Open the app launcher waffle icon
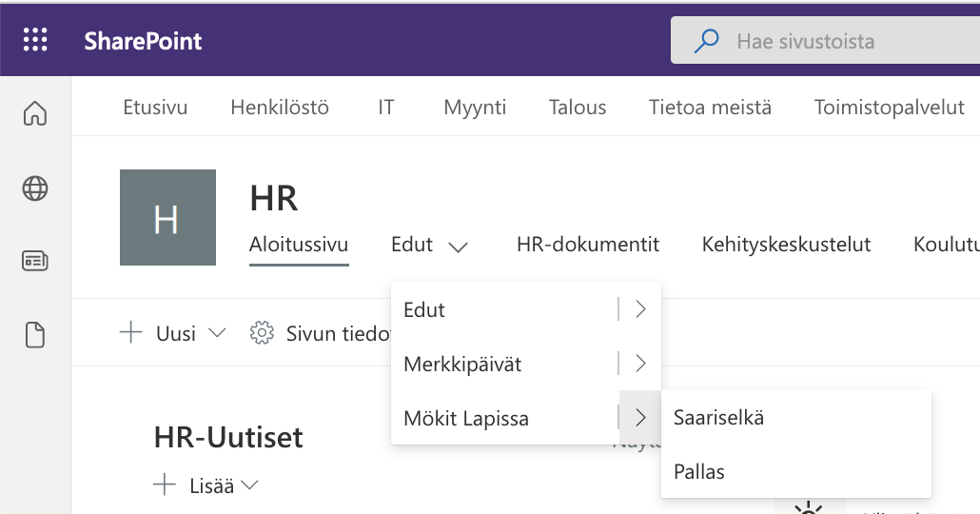Viewport: 980px width, 514px height. tap(35, 41)
